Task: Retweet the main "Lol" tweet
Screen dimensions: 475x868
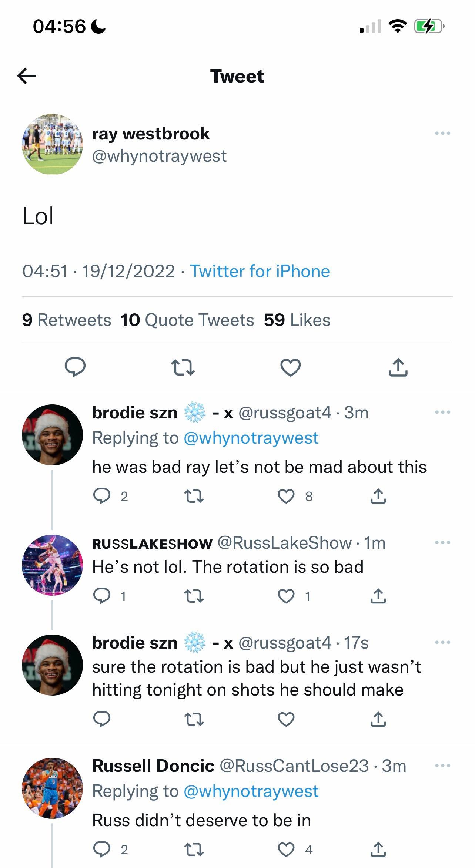Action: (x=183, y=367)
